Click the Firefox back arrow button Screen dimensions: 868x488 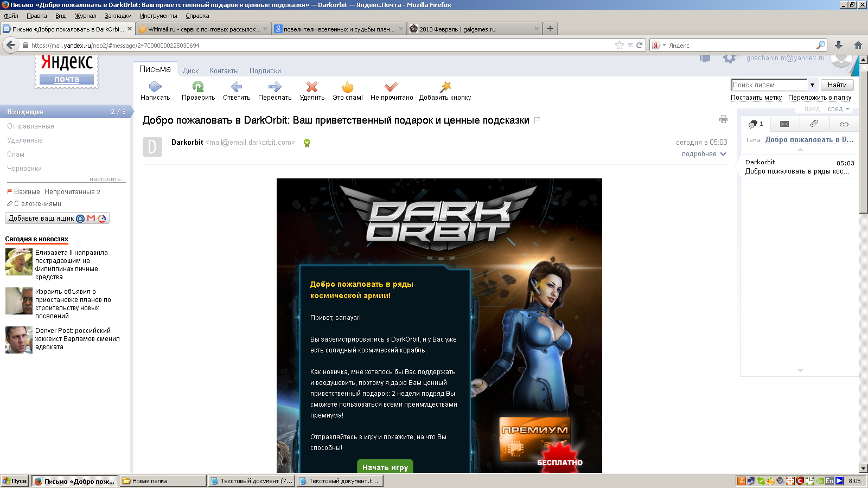11,45
